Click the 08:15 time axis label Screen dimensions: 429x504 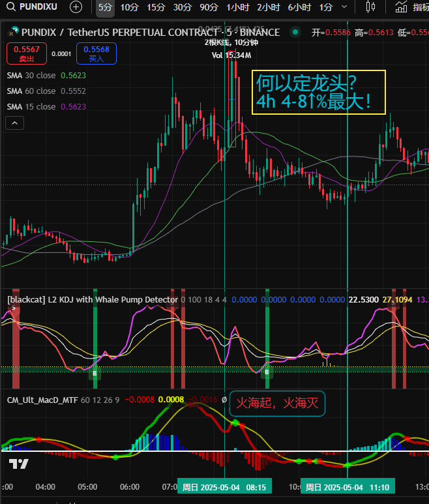pyautogui.click(x=224, y=487)
